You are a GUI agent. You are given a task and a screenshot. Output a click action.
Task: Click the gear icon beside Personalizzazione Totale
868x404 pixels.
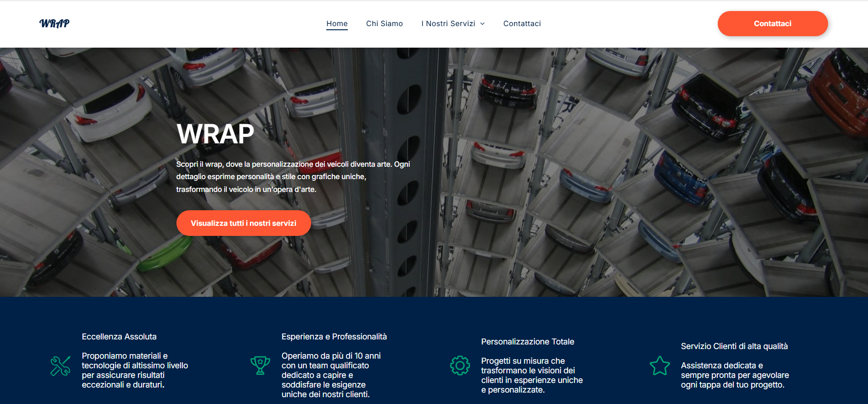click(x=460, y=366)
